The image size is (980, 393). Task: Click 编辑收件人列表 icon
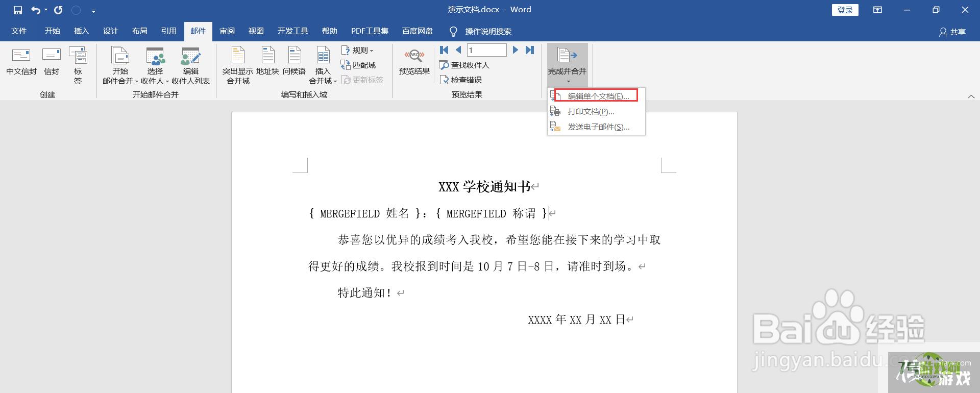pyautogui.click(x=191, y=65)
